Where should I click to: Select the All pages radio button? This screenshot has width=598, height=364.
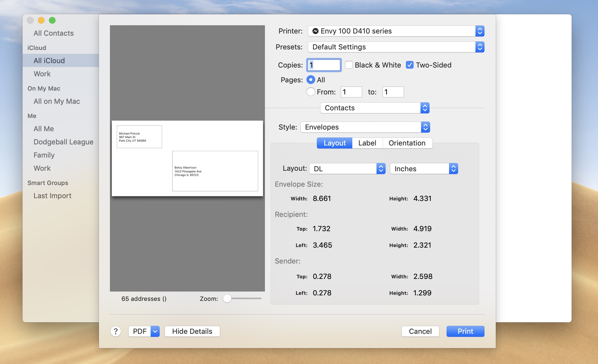click(311, 80)
